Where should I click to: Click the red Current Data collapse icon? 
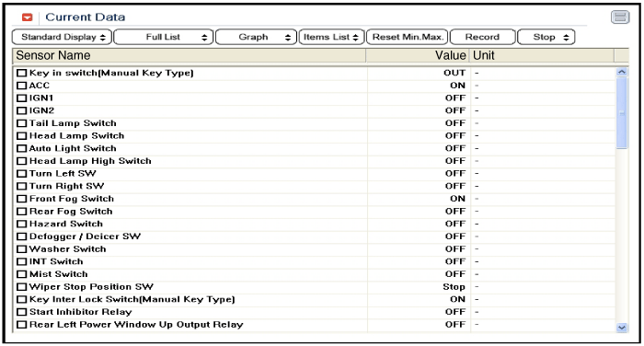coord(27,17)
